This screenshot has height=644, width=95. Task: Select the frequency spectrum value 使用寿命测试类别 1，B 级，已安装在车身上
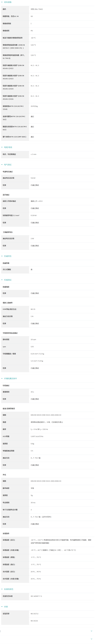point(47,422)
